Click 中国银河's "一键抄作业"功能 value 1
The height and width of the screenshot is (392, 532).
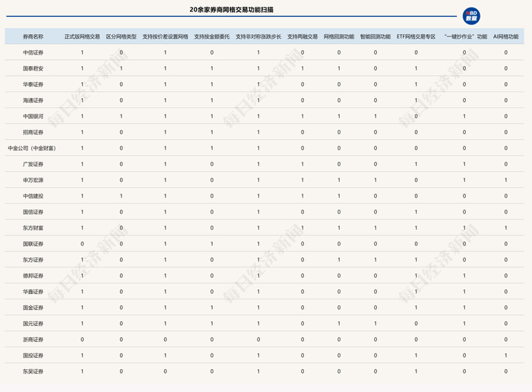click(464, 116)
